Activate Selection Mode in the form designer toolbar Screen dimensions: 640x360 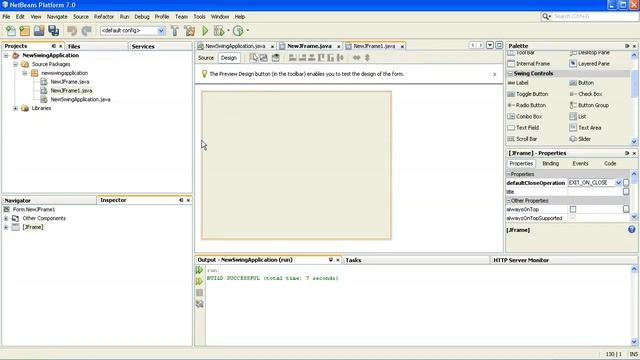pos(253,58)
